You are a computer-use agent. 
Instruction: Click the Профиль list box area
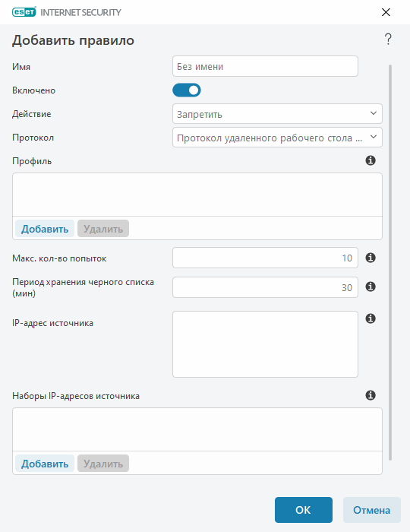point(197,195)
